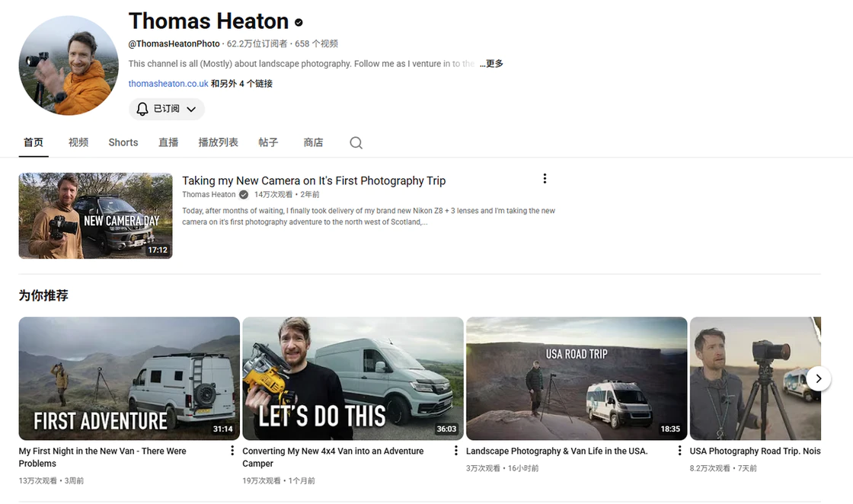Click the 14万次观看 view count
853x504 pixels.
coord(273,195)
